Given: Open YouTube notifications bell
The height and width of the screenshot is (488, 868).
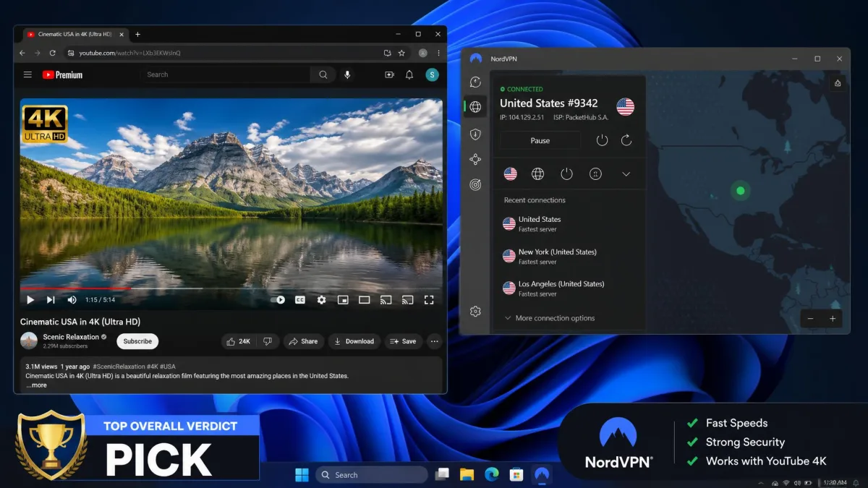Looking at the screenshot, I should [x=409, y=74].
